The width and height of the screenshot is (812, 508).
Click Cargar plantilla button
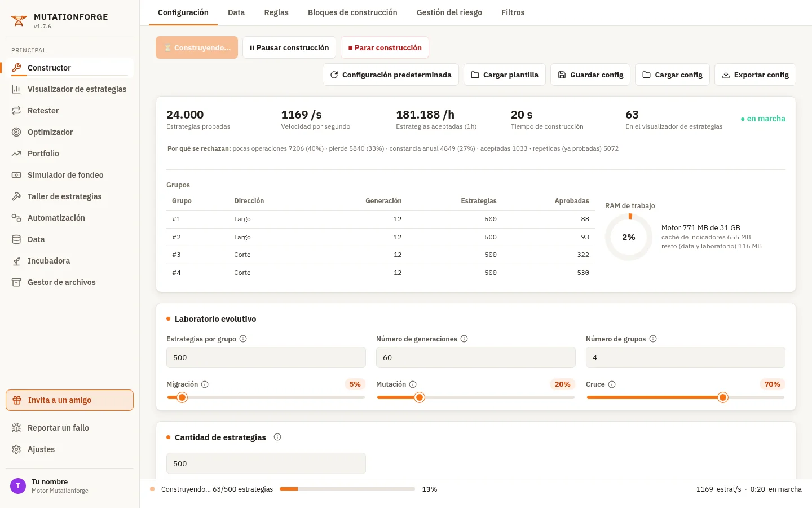[505, 75]
